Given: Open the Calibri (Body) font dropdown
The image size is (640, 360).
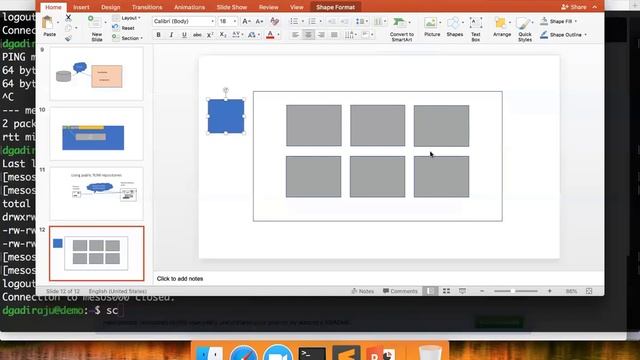Looking at the screenshot, I should click(x=212, y=21).
